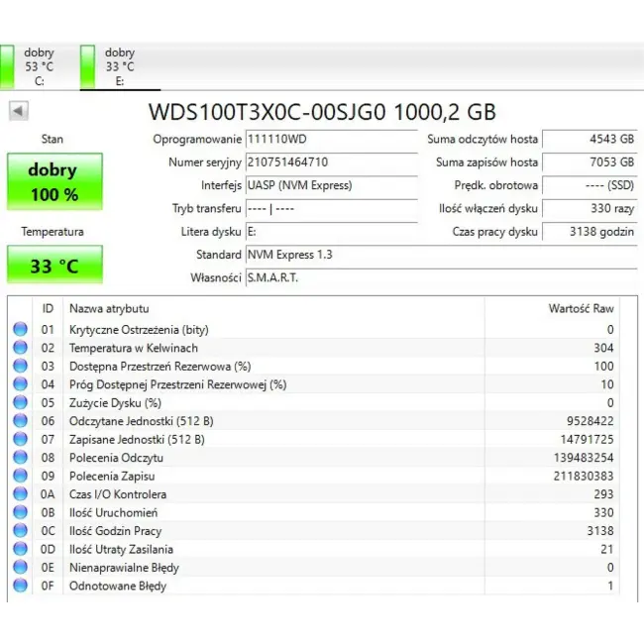Click blue status icon for attribute 0E
Viewport: 644px width, 644px height.
click(x=20, y=567)
